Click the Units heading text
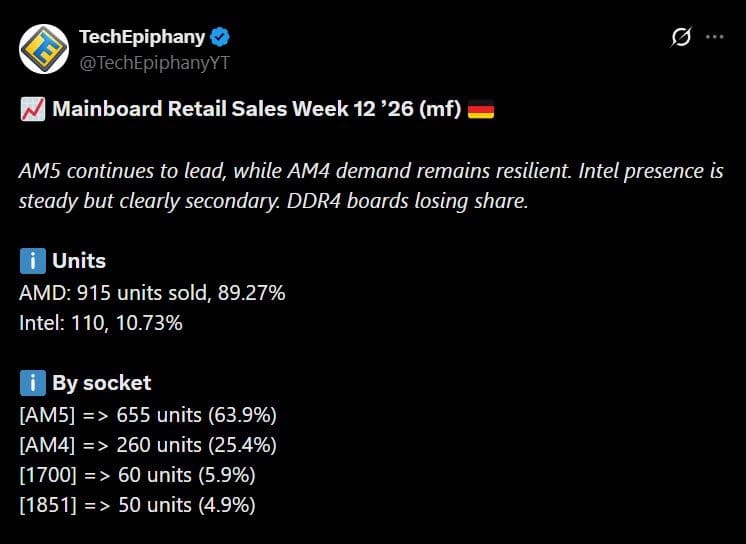 click(79, 262)
